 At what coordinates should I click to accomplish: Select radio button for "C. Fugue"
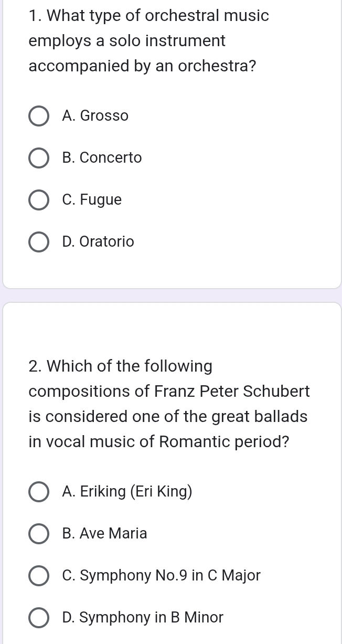point(39,200)
